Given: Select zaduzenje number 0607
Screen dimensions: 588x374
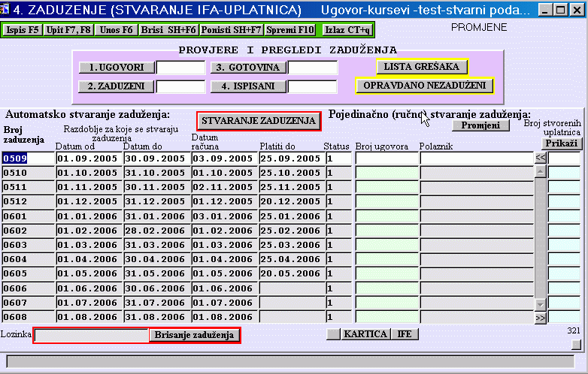Looking at the screenshot, I should [x=28, y=303].
